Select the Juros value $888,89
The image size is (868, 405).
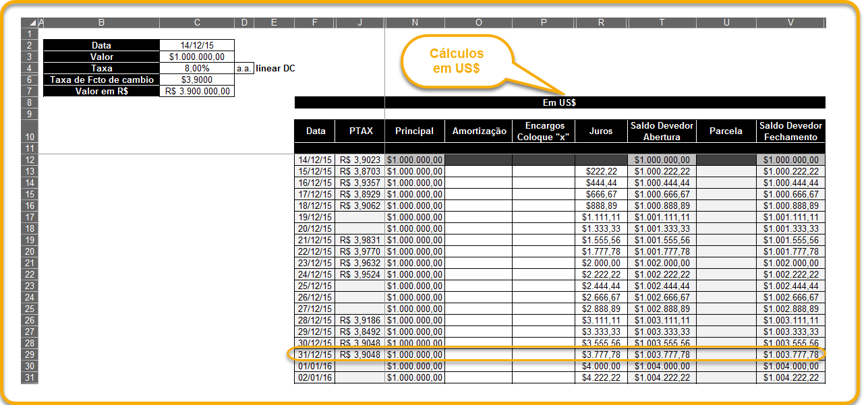pos(601,206)
